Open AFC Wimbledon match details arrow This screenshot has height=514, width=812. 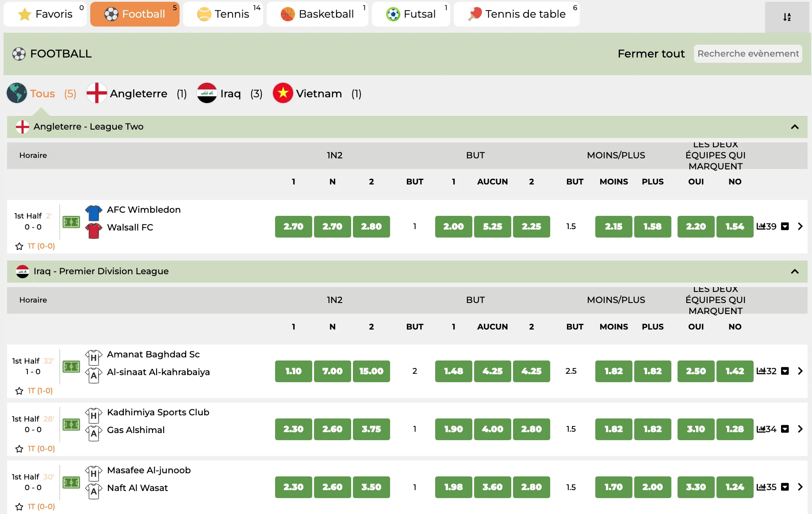coord(800,226)
